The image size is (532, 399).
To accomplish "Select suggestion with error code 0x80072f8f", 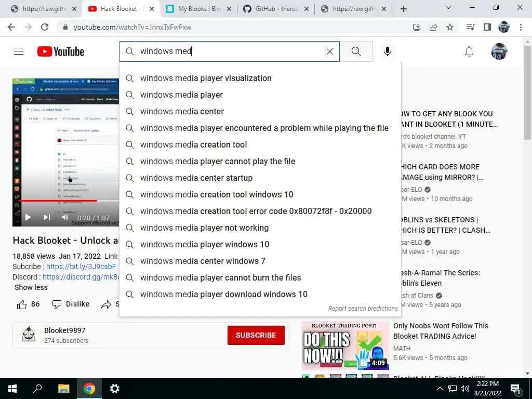I will pos(260,211).
